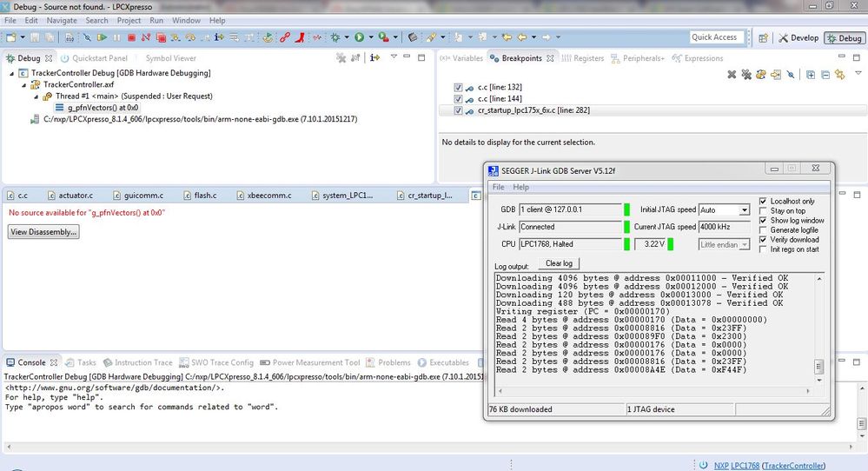Switch to the Registers tab

pos(582,58)
